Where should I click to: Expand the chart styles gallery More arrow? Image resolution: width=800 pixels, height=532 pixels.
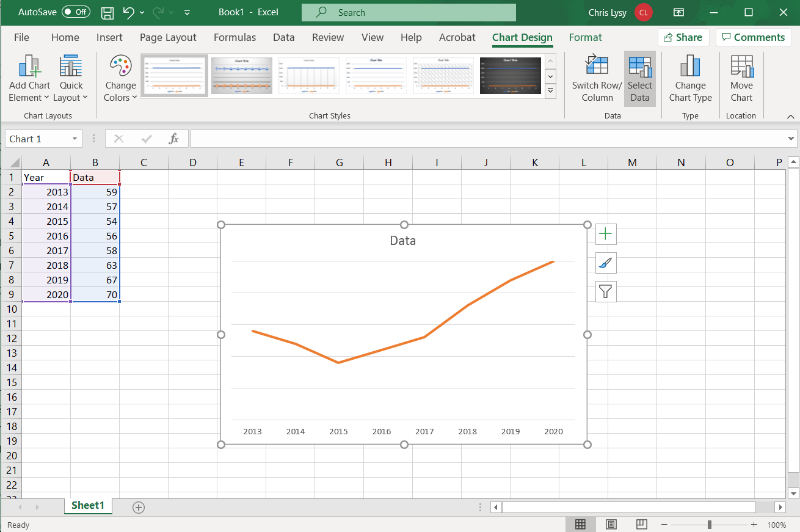pos(550,91)
